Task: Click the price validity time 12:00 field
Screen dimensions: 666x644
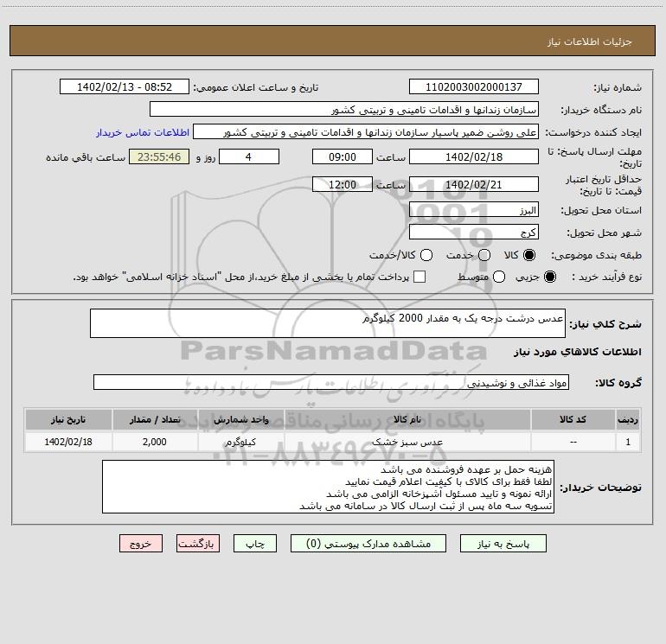Action: pyautogui.click(x=343, y=184)
